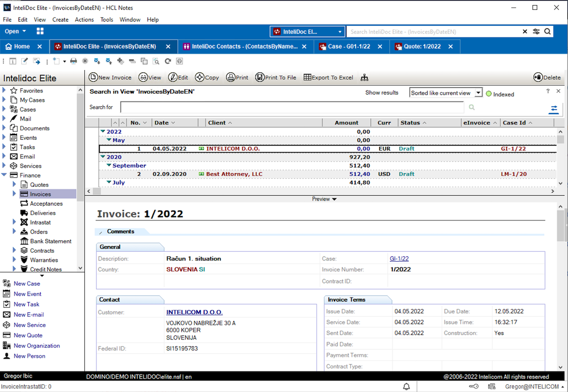Image resolution: width=568 pixels, height=392 pixels.
Task: Open the GI-1/22 case link
Action: (399, 258)
